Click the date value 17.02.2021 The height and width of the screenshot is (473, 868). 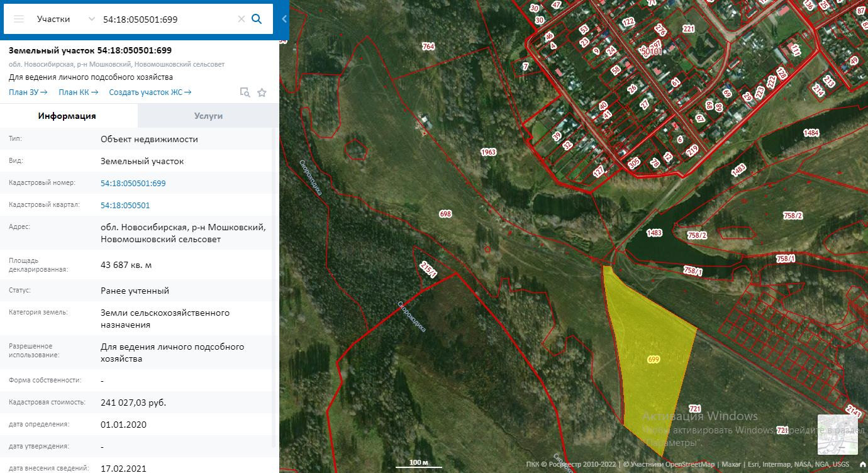[123, 468]
